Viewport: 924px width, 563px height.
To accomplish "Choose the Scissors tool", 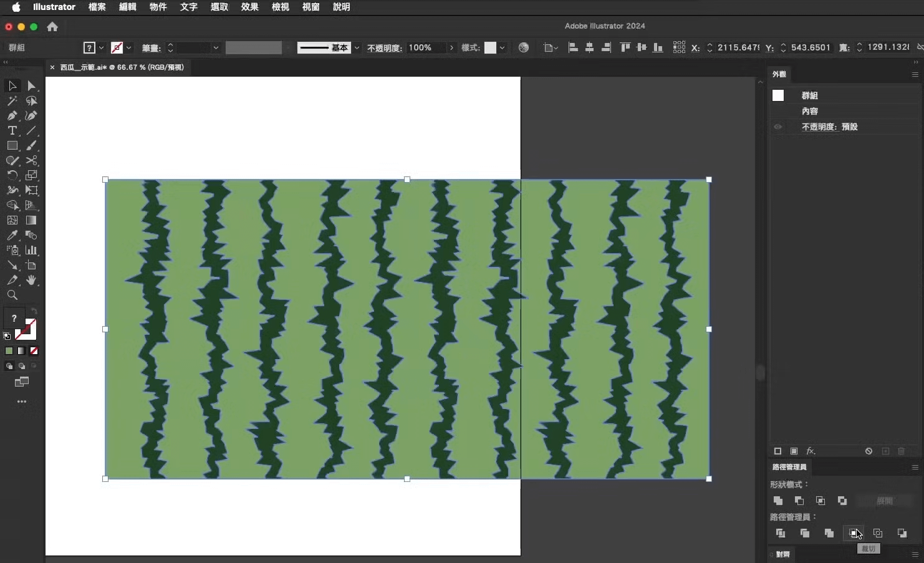I will [32, 161].
